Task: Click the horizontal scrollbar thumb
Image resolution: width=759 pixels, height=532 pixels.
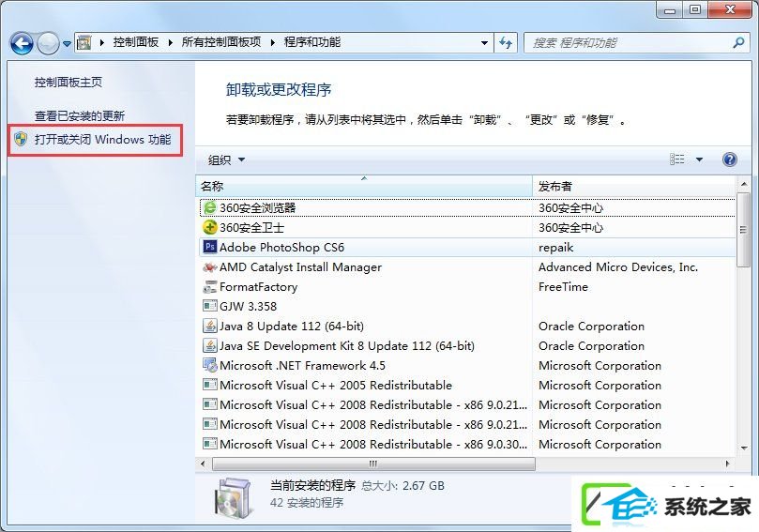Action: (x=373, y=464)
